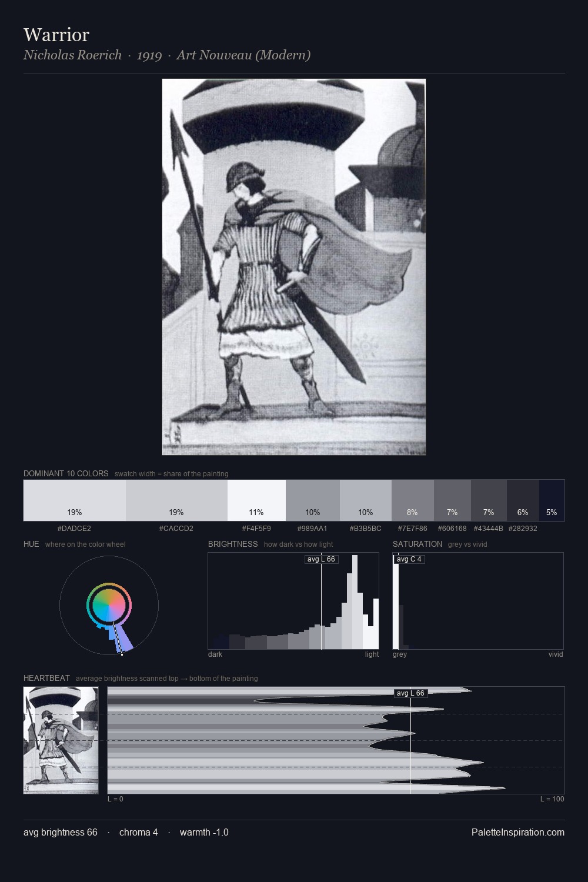
Task: Click the 'light' axis label
Action: (372, 654)
